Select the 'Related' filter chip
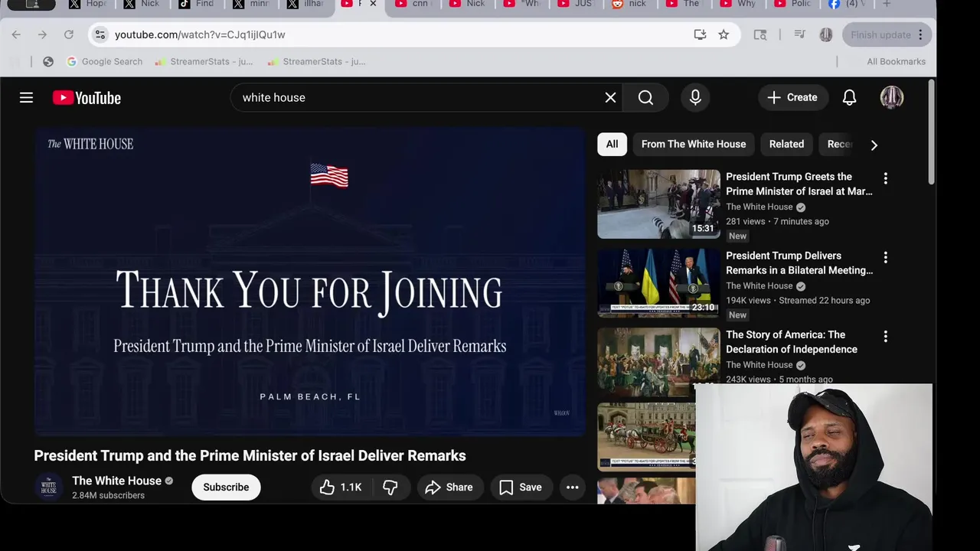Screen dimensions: 980x551 pyautogui.click(x=786, y=144)
